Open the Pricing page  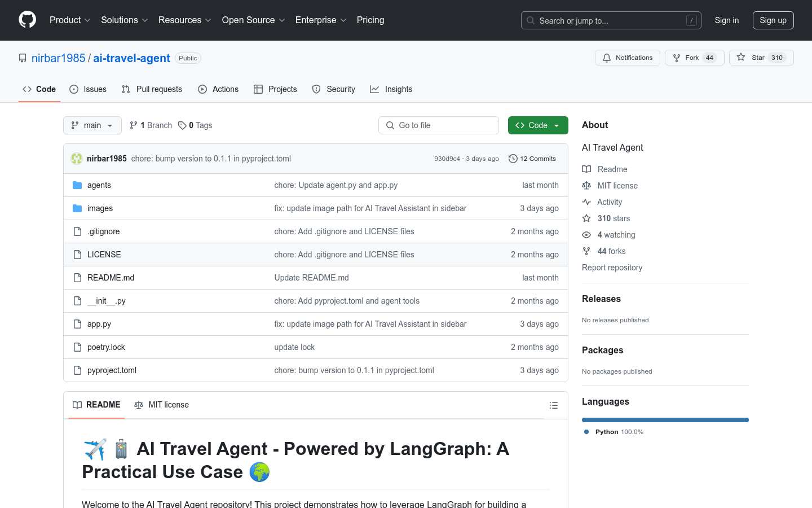370,20
